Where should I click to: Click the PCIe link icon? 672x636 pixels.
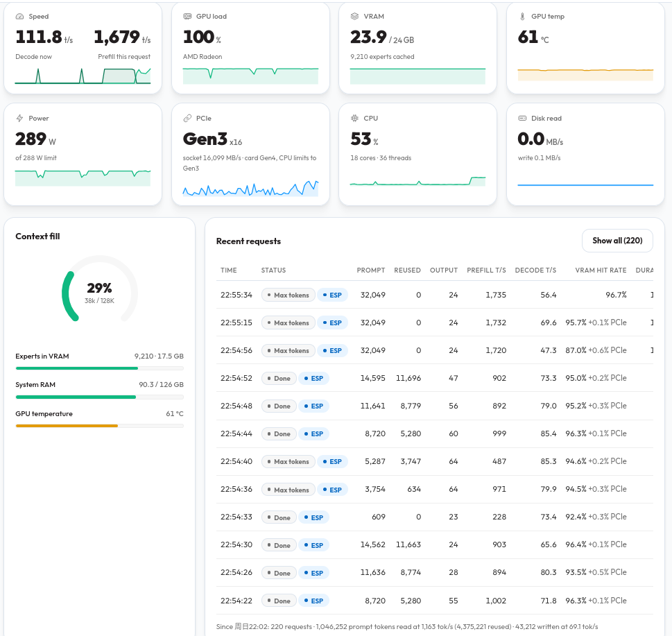pyautogui.click(x=187, y=119)
